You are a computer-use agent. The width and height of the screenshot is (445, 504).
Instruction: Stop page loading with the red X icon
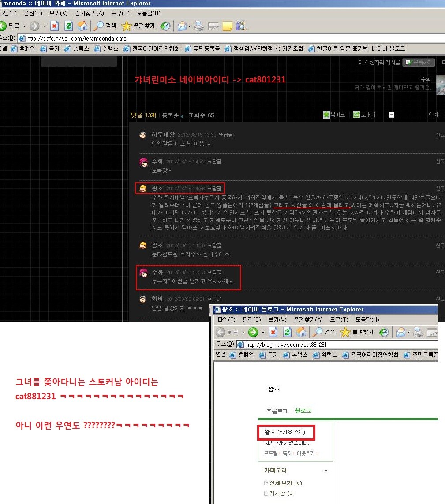(54, 26)
